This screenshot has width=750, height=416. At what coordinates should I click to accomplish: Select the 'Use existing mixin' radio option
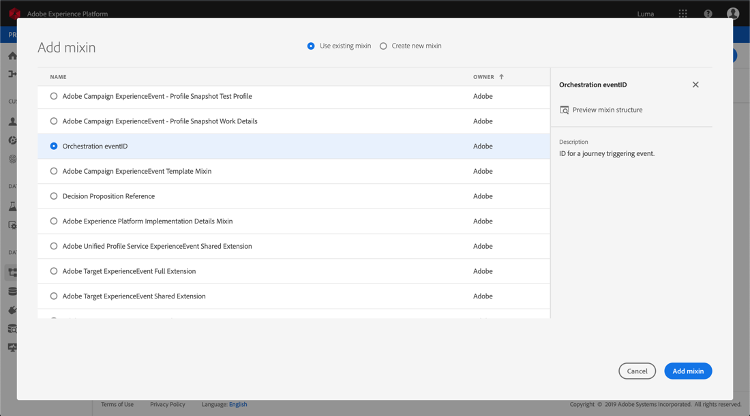tap(311, 46)
